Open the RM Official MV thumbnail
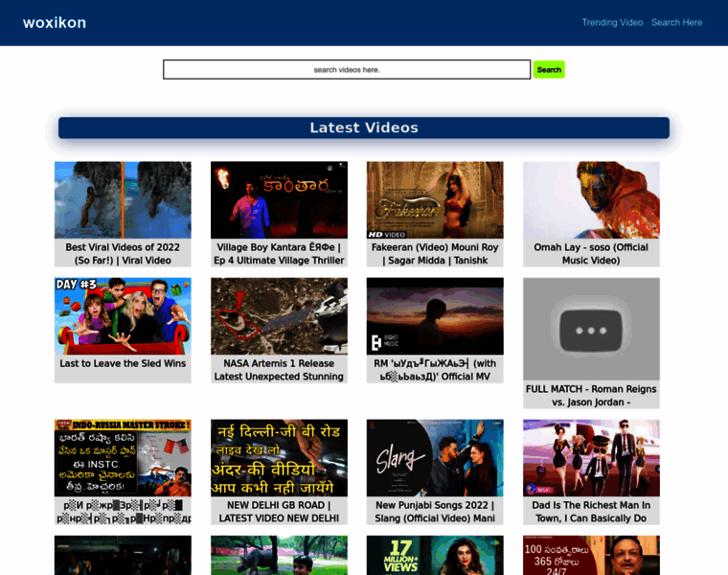 435,316
